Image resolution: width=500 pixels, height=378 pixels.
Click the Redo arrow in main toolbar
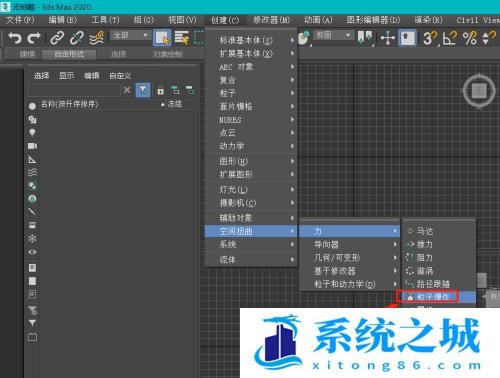click(x=34, y=38)
